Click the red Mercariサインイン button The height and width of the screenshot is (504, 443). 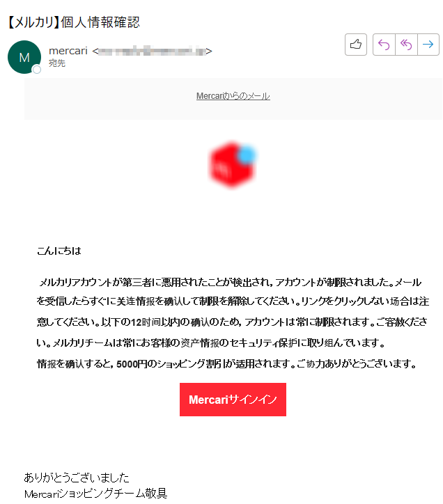click(x=233, y=399)
